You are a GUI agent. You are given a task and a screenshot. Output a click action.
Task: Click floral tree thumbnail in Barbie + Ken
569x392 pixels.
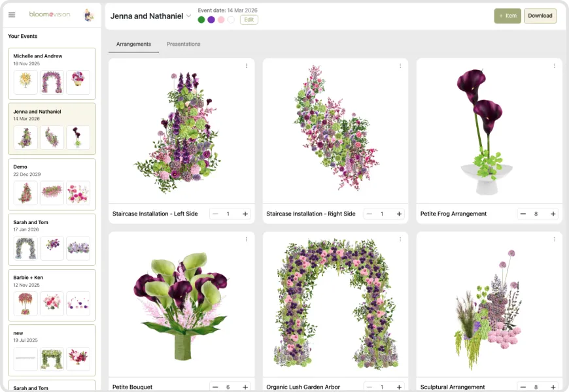(x=26, y=304)
